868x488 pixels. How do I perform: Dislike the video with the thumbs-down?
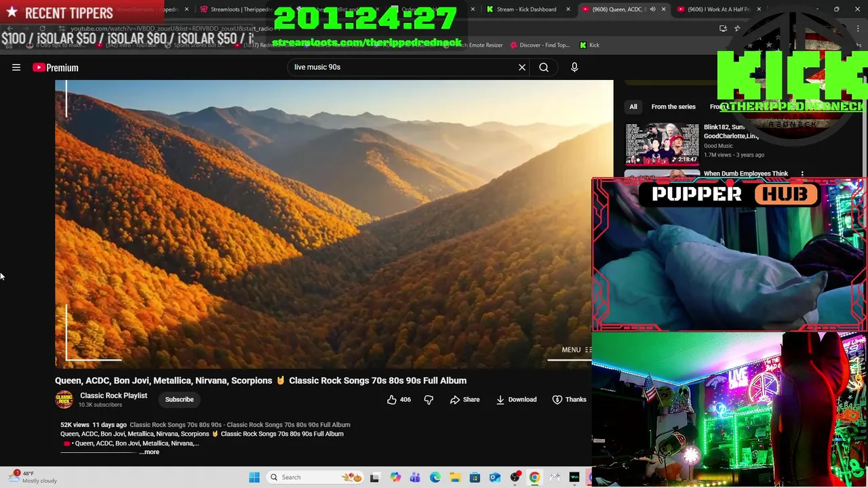429,400
